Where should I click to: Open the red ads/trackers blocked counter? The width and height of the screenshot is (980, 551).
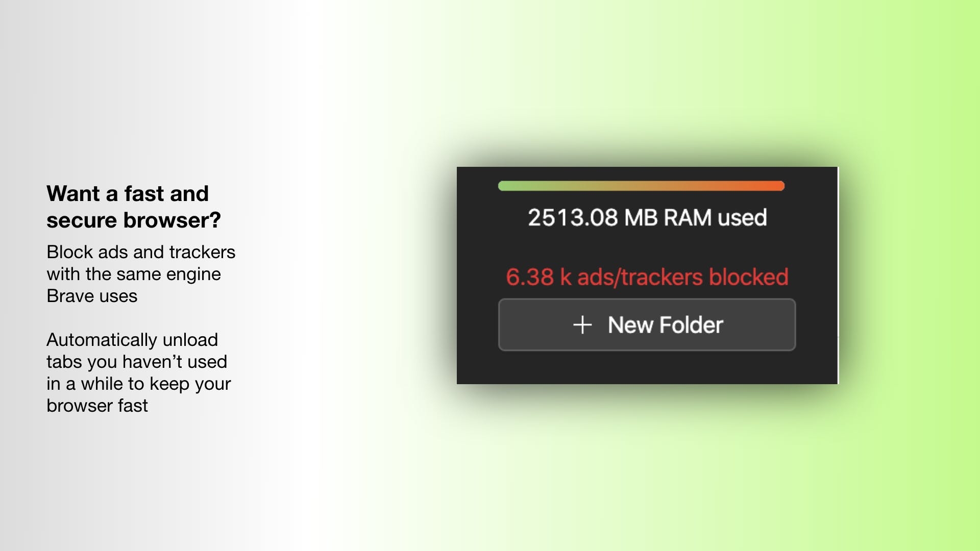click(647, 277)
